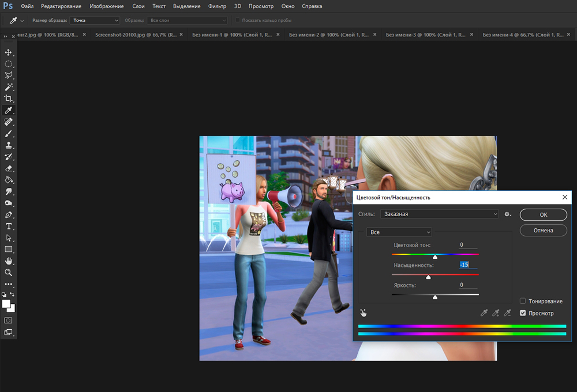Open the Стиль preset dropdown
577x392 pixels.
tap(439, 214)
